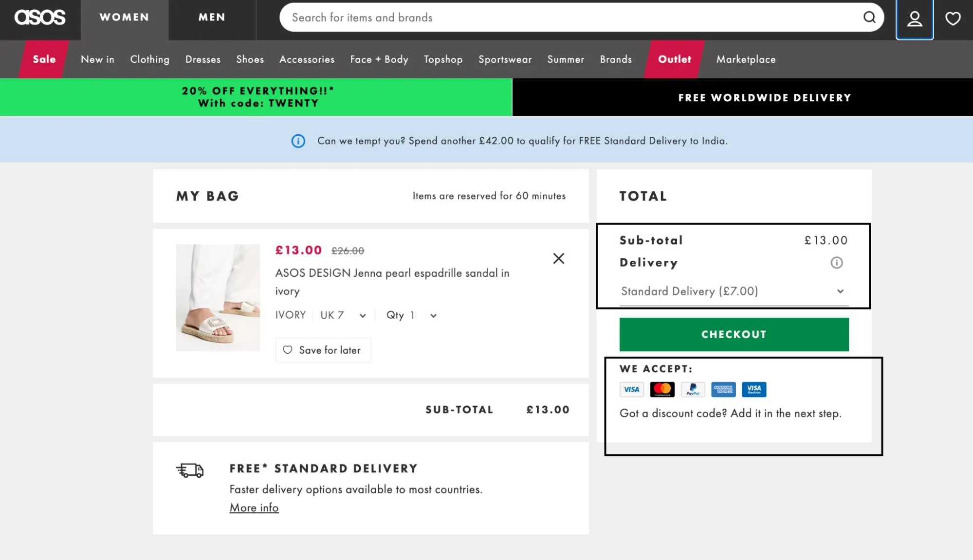Open the Accessories menu
The width and height of the screenshot is (973, 560).
pos(307,59)
